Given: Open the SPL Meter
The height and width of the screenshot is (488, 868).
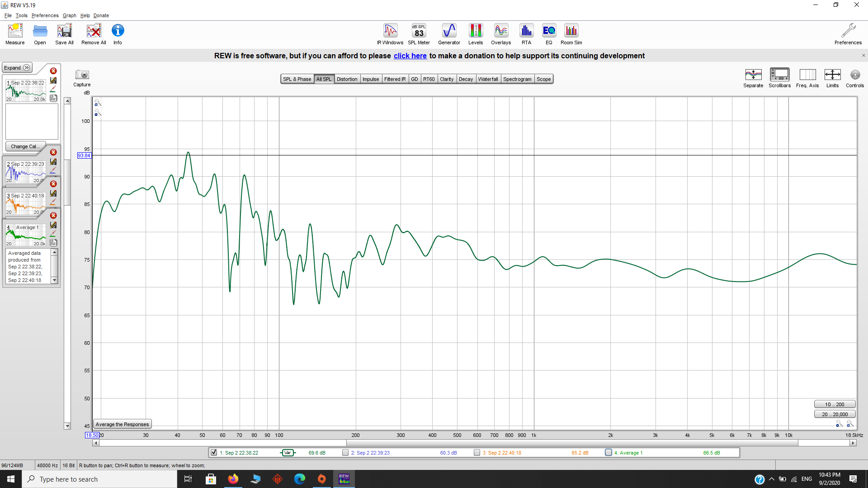Looking at the screenshot, I should click(x=419, y=34).
